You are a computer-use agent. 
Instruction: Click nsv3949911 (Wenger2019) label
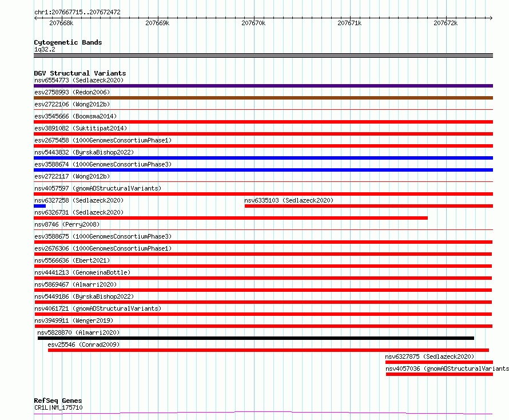point(74,320)
